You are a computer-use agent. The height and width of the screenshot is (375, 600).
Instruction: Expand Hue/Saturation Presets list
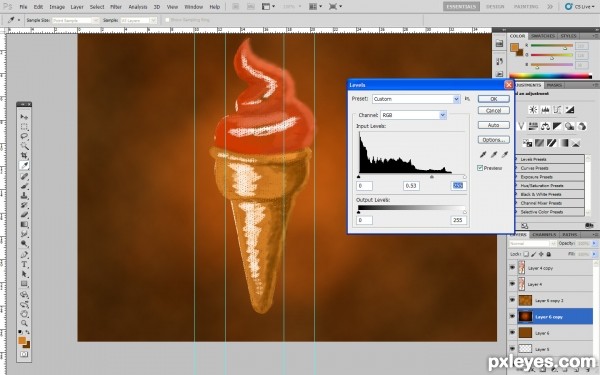click(516, 186)
